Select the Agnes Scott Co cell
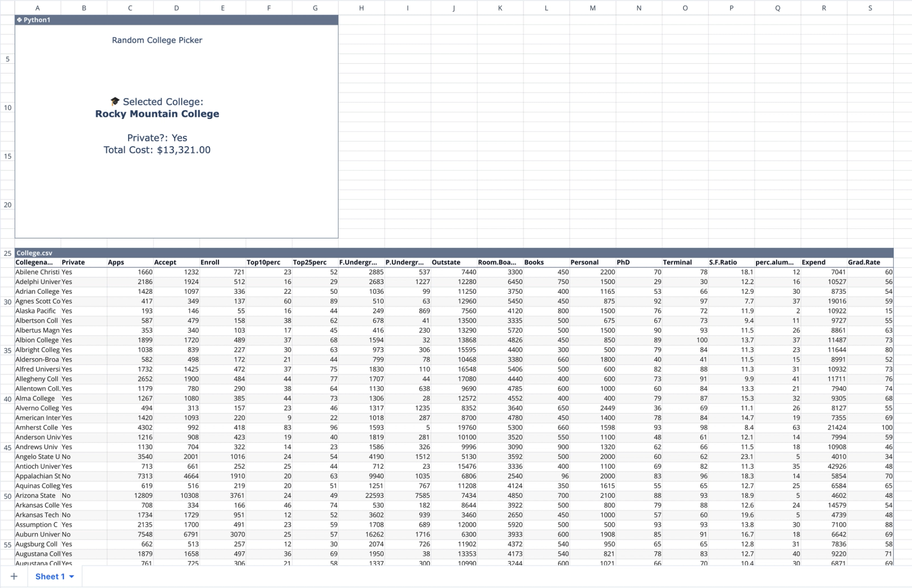912x588 pixels. 37,301
